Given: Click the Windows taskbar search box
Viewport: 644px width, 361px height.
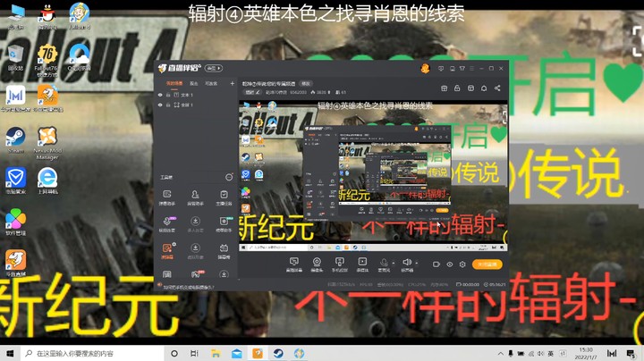Looking at the screenshot, I should (x=92, y=353).
